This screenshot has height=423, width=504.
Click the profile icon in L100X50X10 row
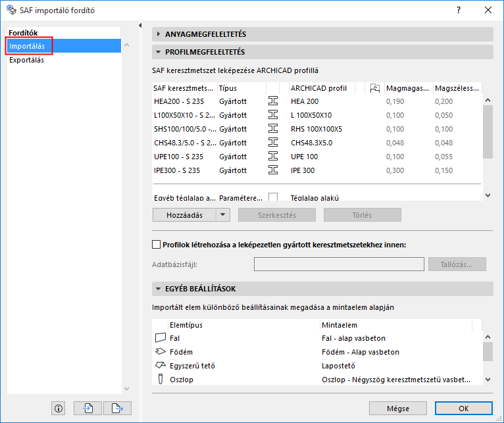click(x=273, y=114)
